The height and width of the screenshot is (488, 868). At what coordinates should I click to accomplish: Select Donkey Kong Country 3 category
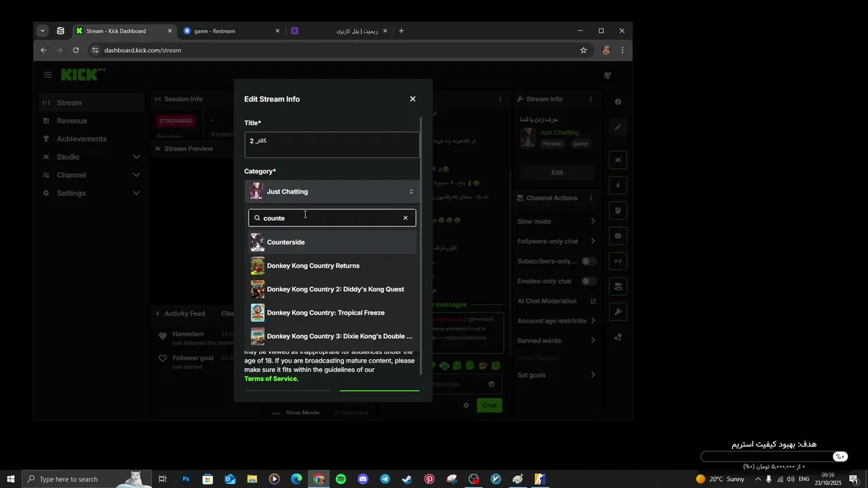coord(332,336)
